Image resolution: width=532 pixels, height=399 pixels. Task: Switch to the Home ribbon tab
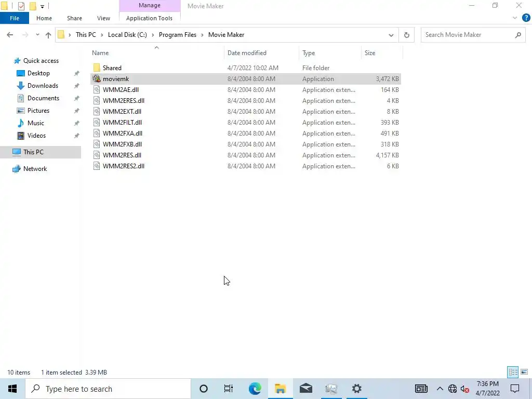coord(44,18)
